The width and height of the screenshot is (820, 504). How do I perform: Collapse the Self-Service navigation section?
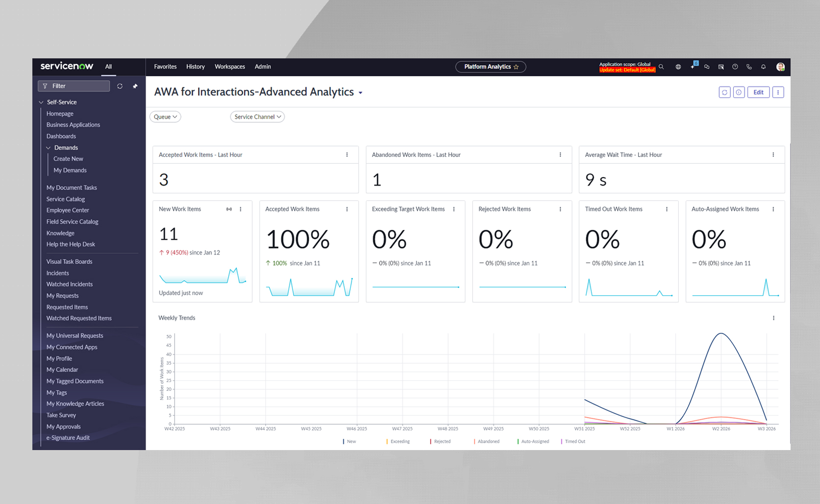[41, 102]
